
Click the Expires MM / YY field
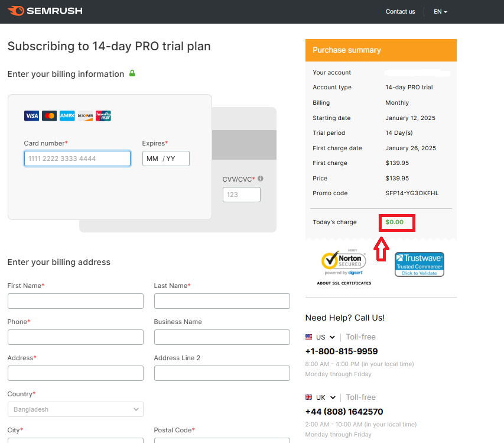165,159
